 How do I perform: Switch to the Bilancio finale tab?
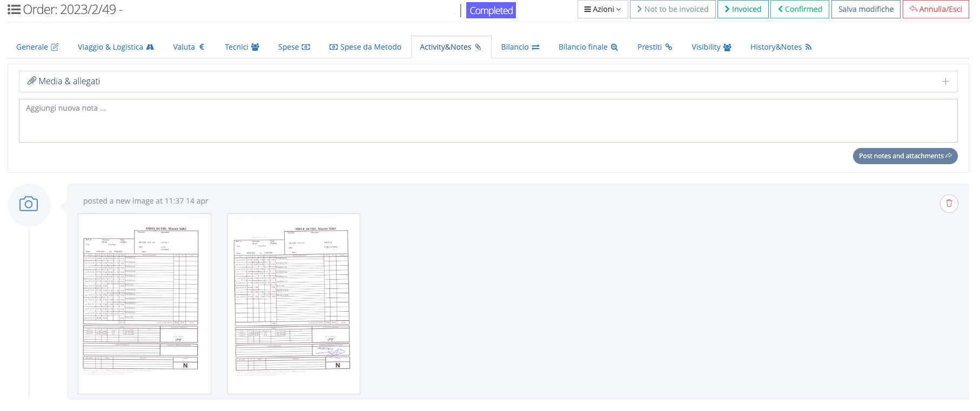(x=588, y=47)
